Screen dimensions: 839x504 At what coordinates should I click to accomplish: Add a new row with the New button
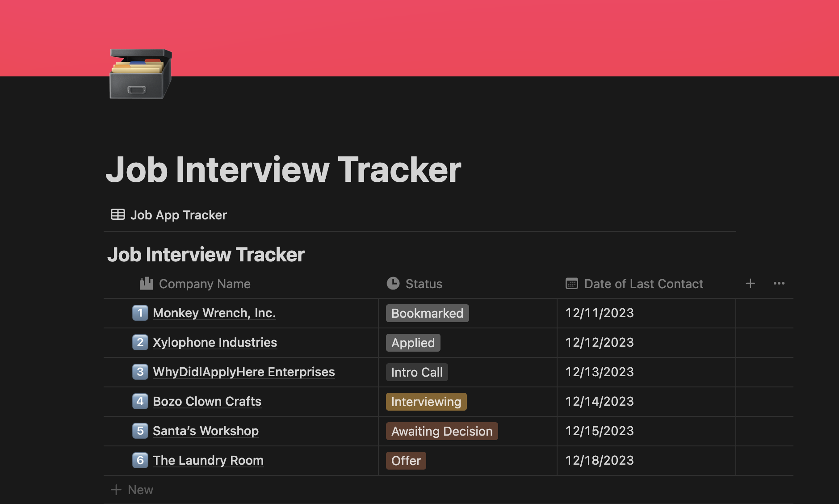click(132, 490)
